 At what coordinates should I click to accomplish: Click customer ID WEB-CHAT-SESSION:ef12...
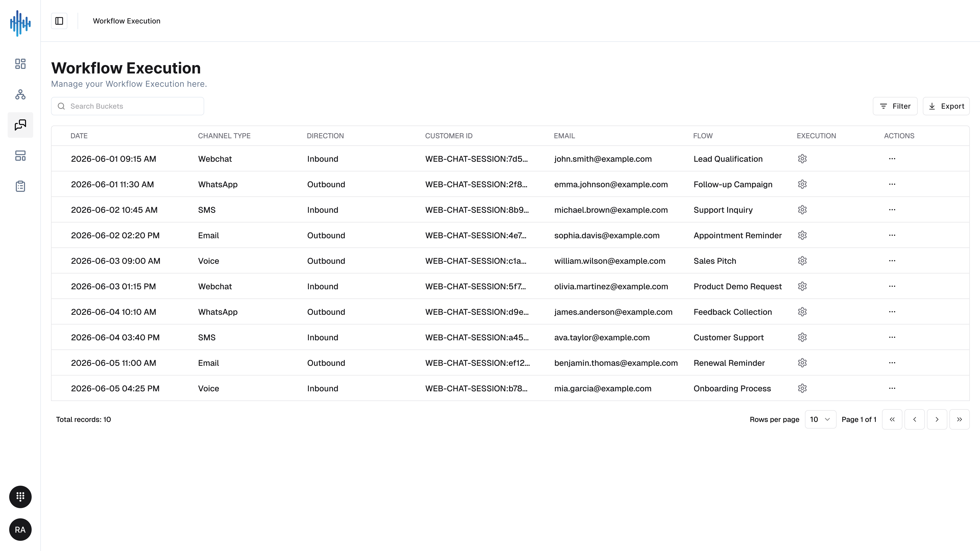[477, 363]
